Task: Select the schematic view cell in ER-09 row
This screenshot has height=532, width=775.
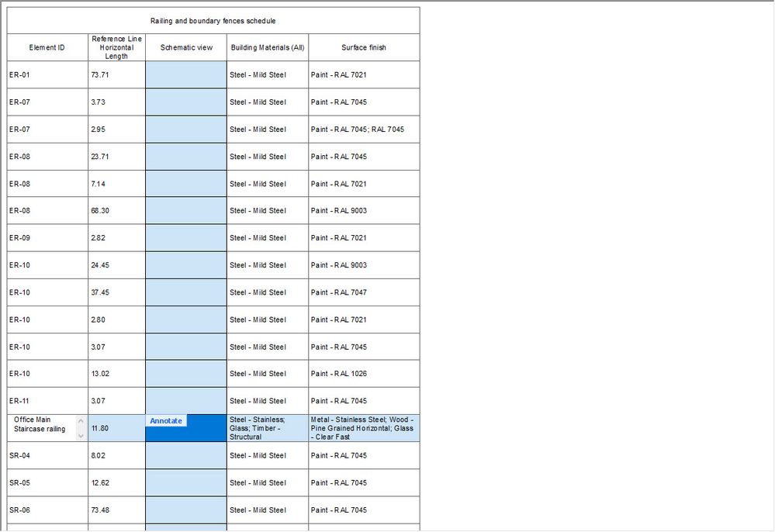Action: [186, 238]
